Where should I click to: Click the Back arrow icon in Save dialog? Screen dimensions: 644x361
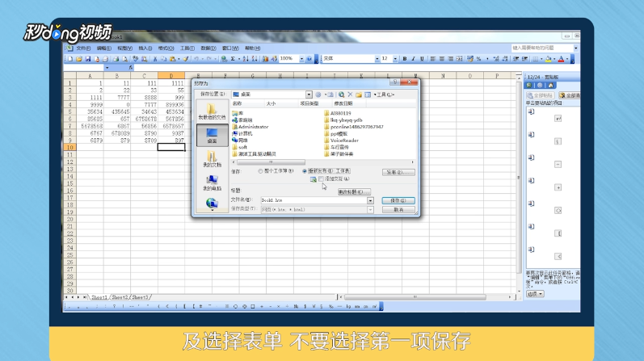coord(318,94)
